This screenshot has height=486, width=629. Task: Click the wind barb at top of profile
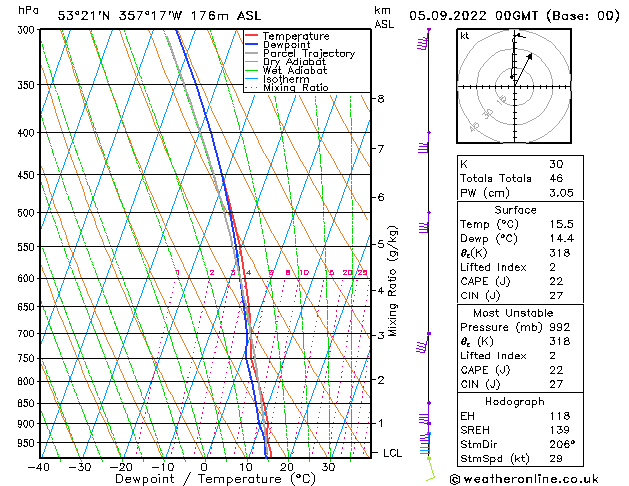(423, 42)
